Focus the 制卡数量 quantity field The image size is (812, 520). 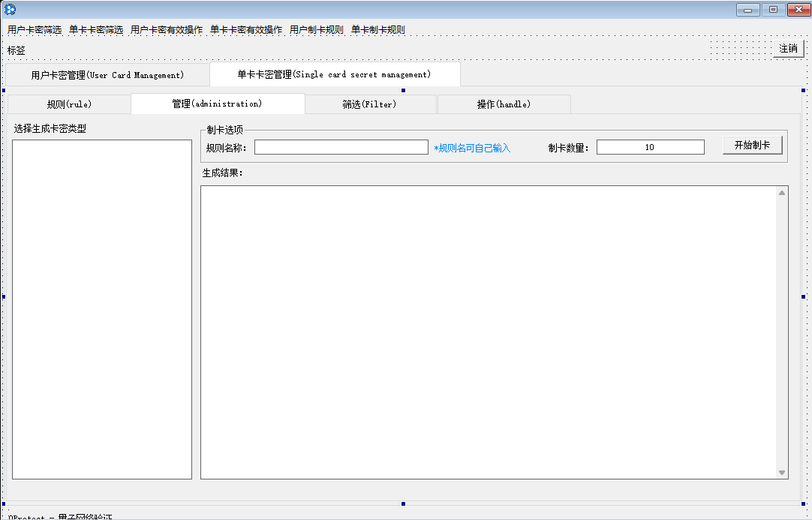pos(650,147)
